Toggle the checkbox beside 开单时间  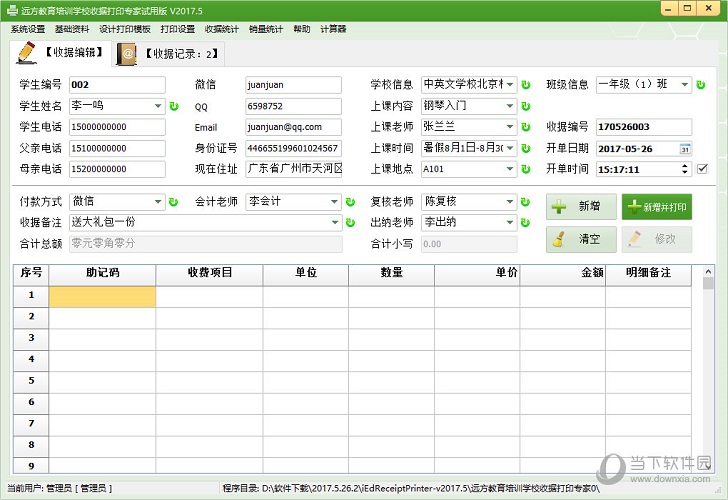click(702, 169)
